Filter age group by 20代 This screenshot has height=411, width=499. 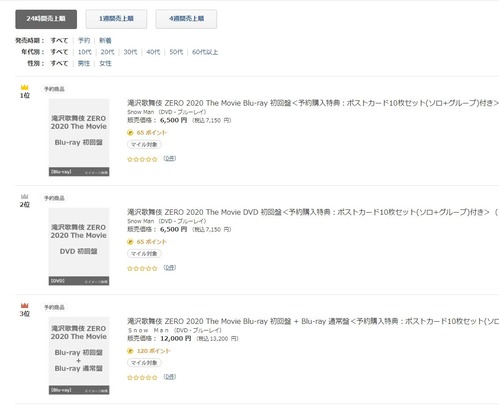(107, 52)
